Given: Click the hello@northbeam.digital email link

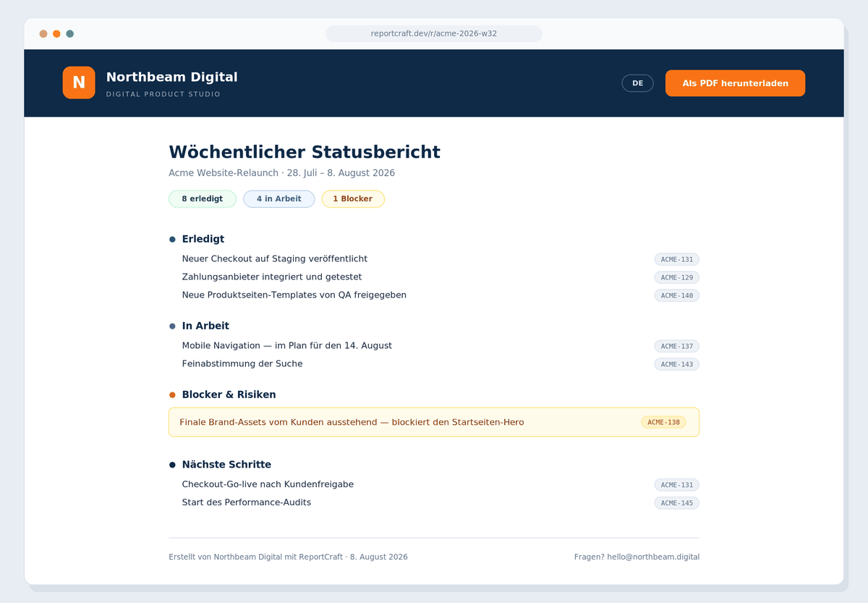Looking at the screenshot, I should pyautogui.click(x=653, y=557).
